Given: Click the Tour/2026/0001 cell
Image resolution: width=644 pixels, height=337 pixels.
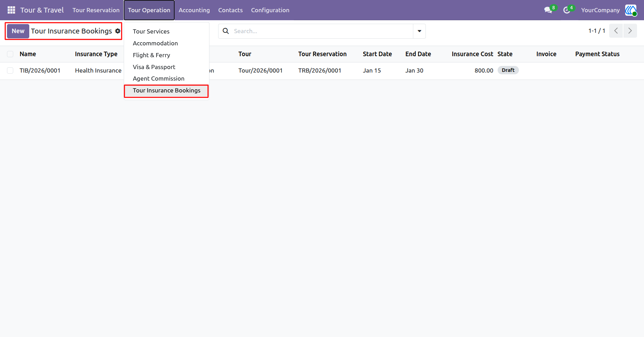Looking at the screenshot, I should [x=260, y=70].
